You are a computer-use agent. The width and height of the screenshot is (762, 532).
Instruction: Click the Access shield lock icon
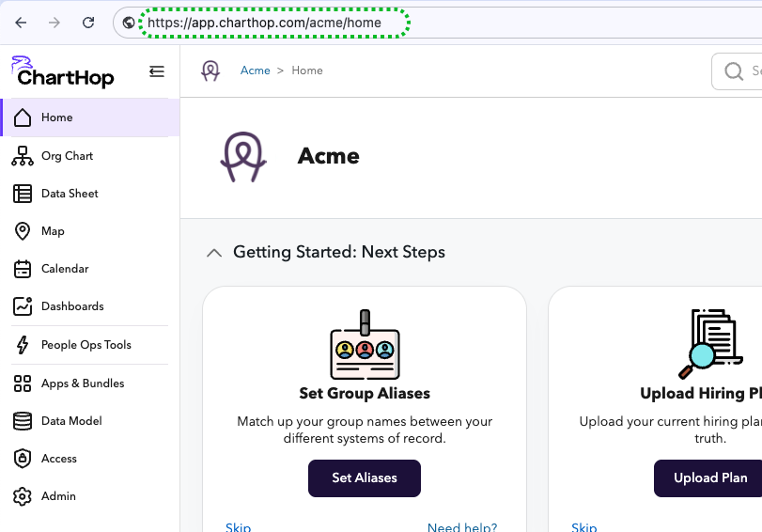coord(23,459)
